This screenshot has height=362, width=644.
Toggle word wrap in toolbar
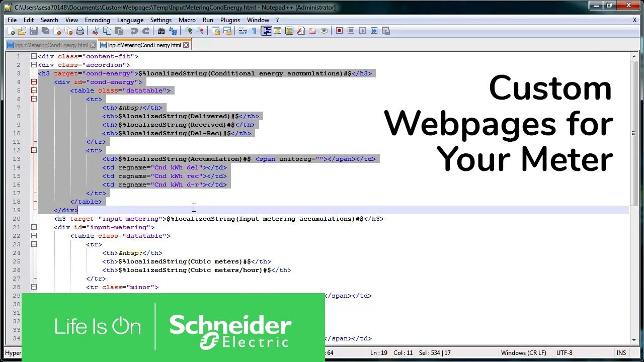tap(243, 31)
